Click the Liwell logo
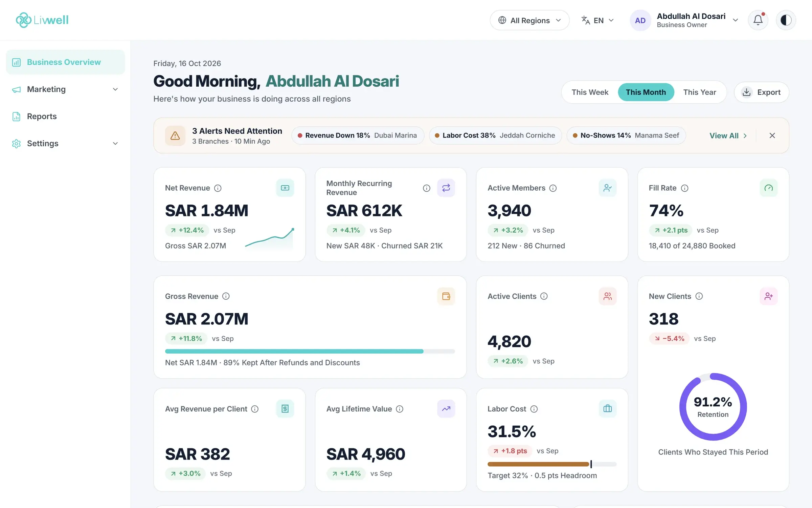 pos(42,20)
